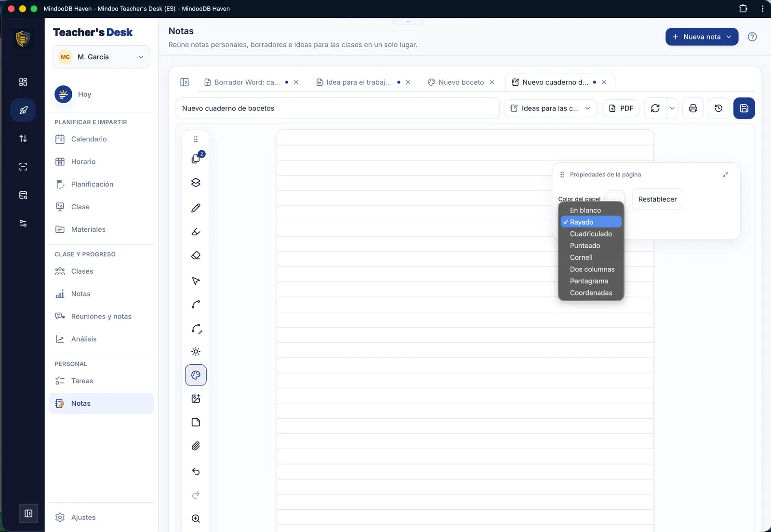771x532 pixels.
Task: Open the rocket icon in left rail
Action: [x=23, y=110]
